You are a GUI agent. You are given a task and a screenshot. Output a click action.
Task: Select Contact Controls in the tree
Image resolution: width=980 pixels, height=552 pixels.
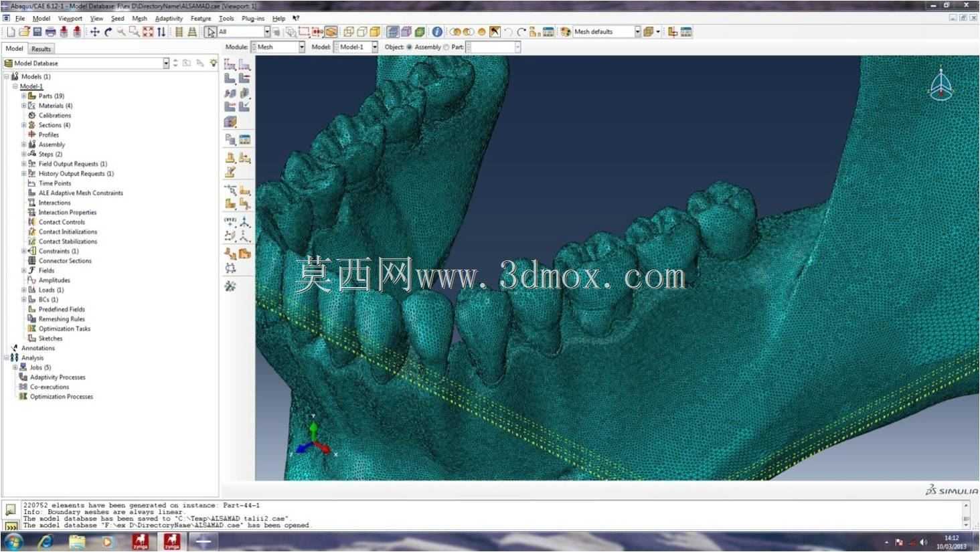click(x=62, y=222)
